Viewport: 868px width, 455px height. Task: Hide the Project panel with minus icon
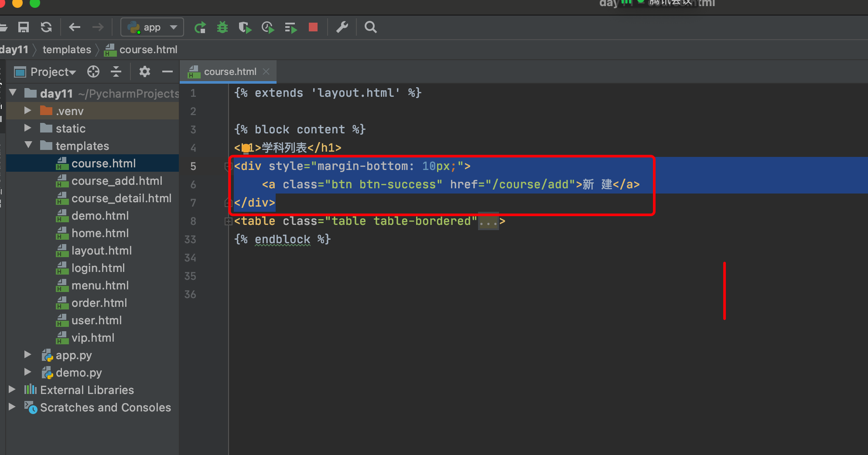(x=167, y=71)
